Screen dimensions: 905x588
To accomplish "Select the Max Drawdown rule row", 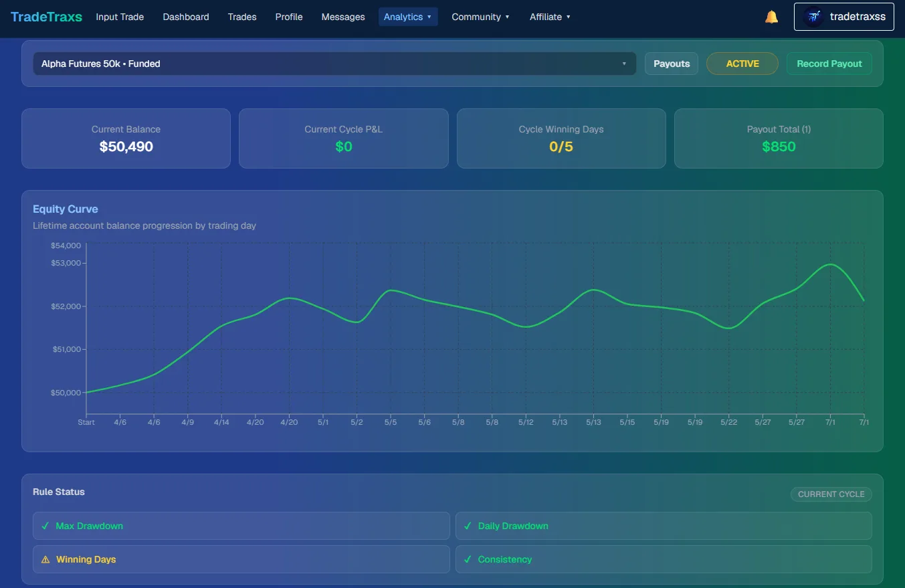I will [241, 526].
